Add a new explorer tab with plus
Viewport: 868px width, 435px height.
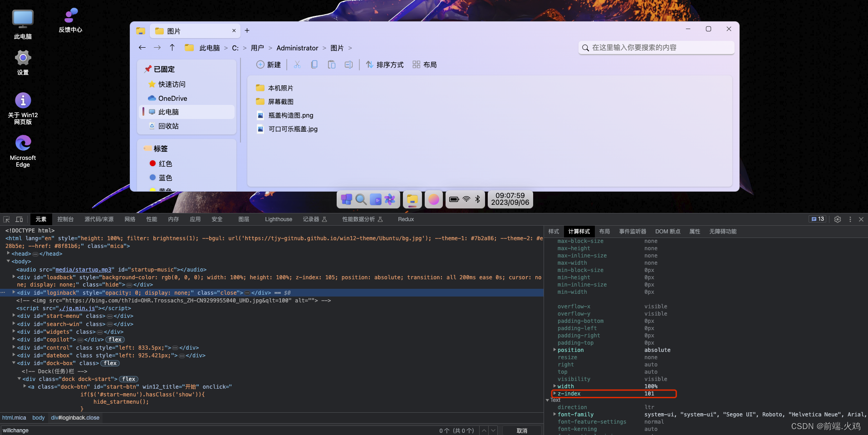click(247, 30)
